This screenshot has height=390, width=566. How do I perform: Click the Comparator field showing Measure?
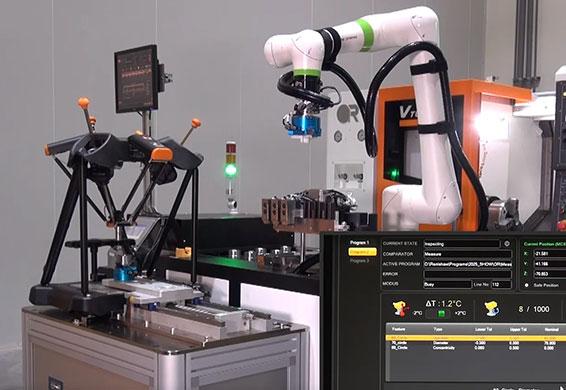tap(467, 254)
